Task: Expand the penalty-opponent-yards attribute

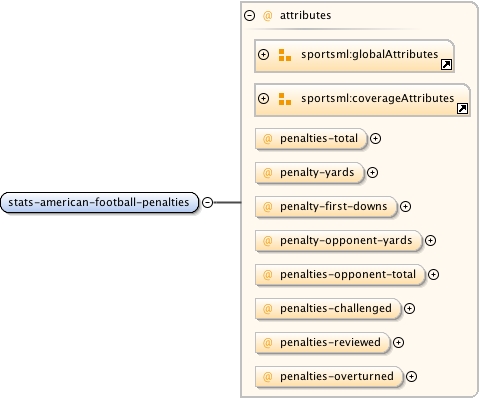Action: (x=430, y=240)
